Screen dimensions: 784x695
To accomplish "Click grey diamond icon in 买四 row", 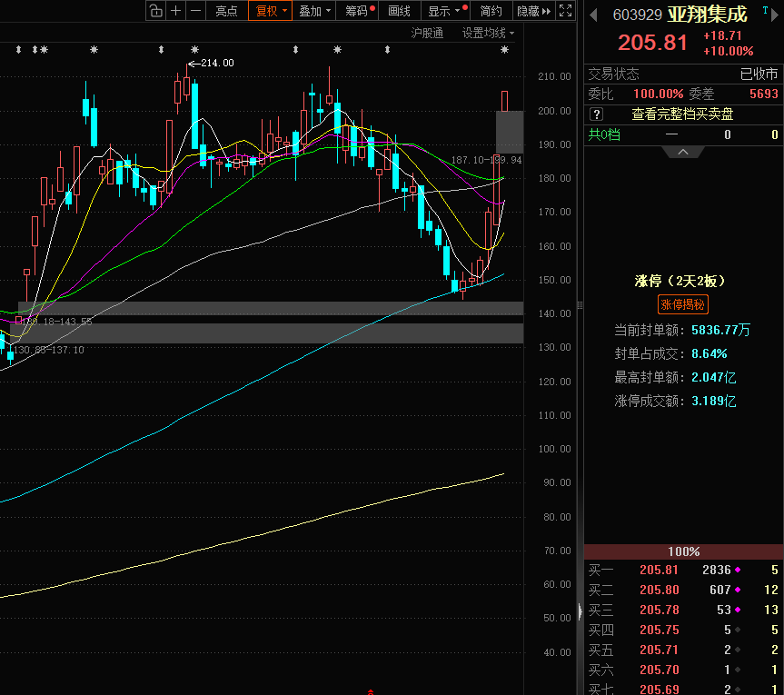I will point(738,630).
